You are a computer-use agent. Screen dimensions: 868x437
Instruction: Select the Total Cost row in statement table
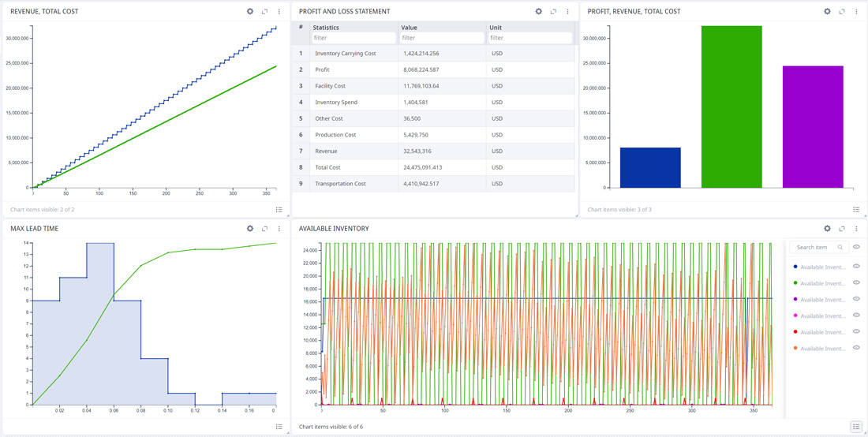pos(433,167)
